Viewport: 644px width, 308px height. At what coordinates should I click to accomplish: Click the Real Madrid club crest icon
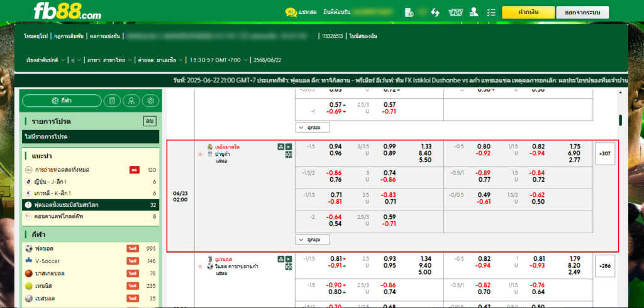(210, 146)
